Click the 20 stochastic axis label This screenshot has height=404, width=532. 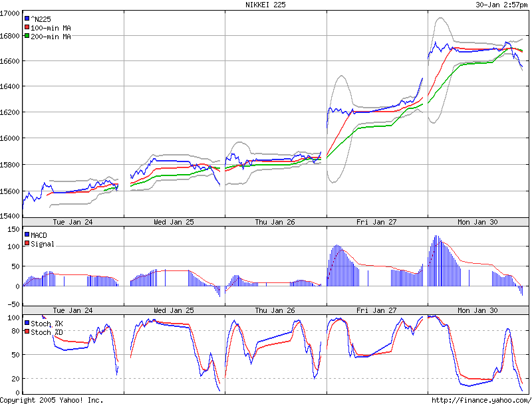15,379
